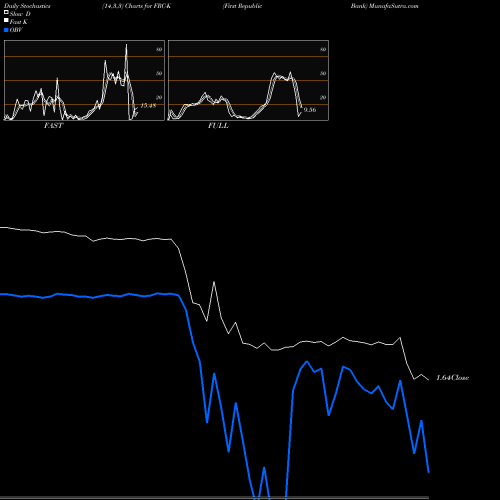
Task: Click the FULL chart label
Action: click(x=218, y=126)
